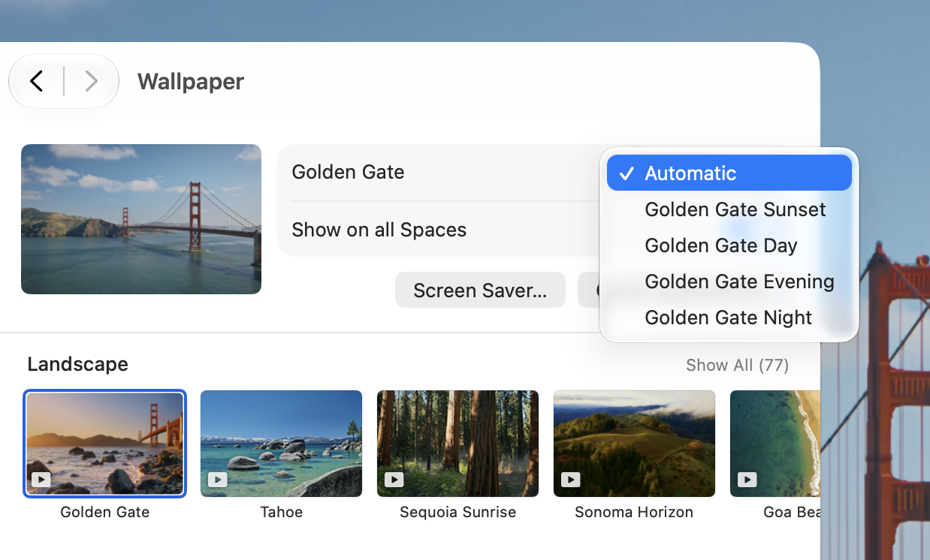Click the Wallpaper page title
930x560 pixels.
191,81
